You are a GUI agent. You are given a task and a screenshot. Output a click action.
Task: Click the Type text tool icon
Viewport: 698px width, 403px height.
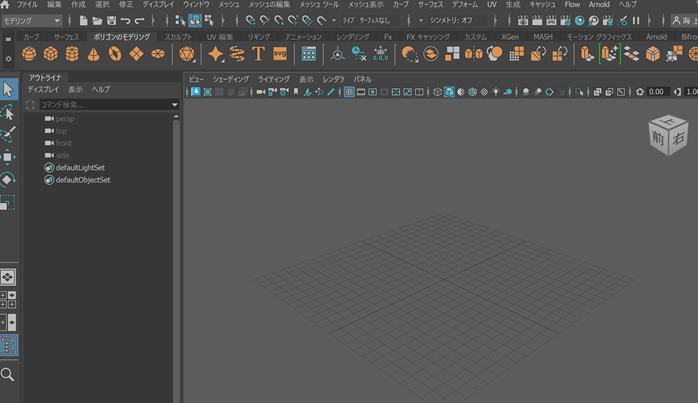(258, 54)
